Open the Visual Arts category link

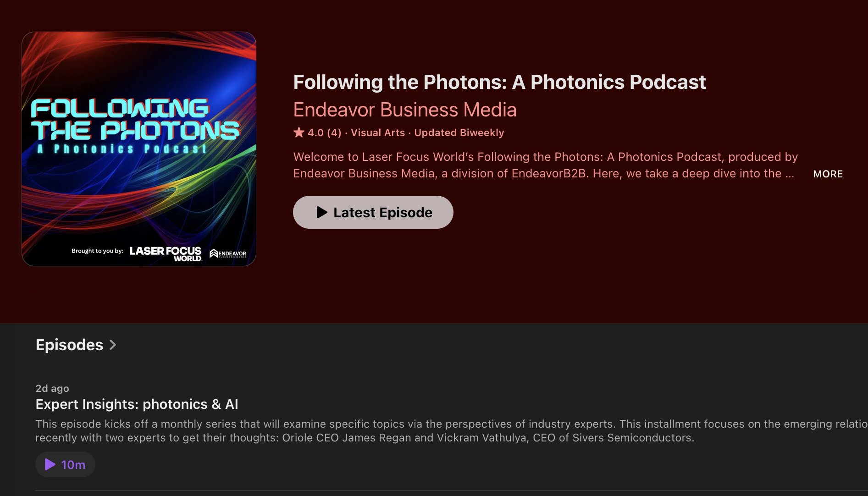(378, 132)
